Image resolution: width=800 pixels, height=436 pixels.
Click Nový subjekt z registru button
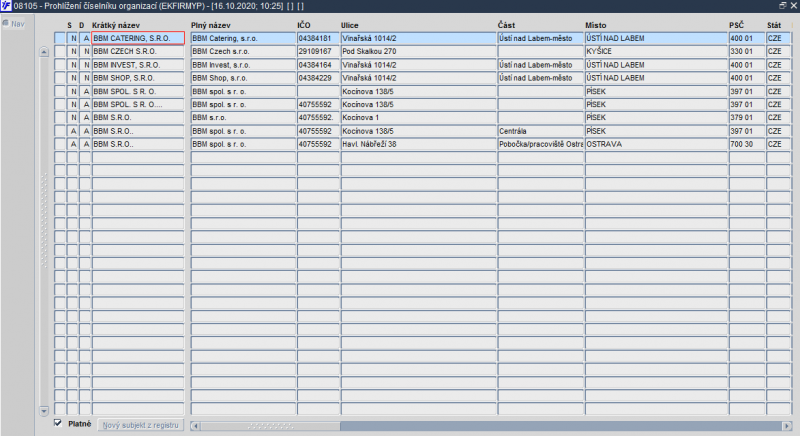(140, 425)
